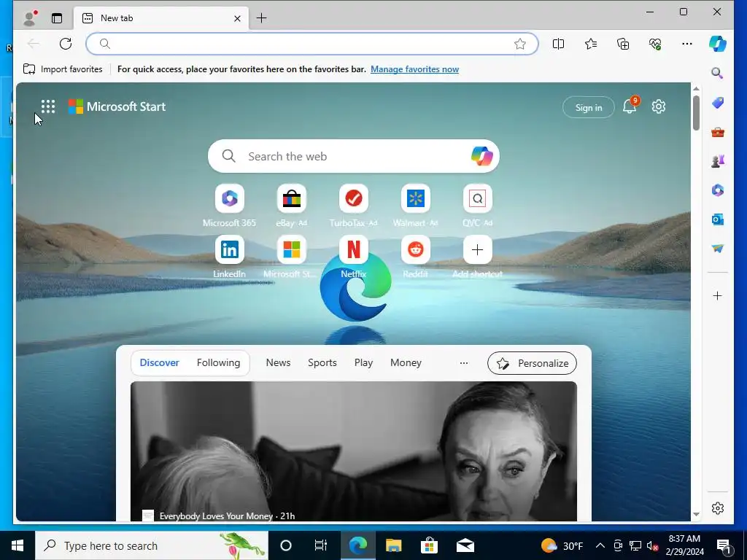Open sidebar Microsoft 365 icon
The image size is (747, 560).
point(718,190)
